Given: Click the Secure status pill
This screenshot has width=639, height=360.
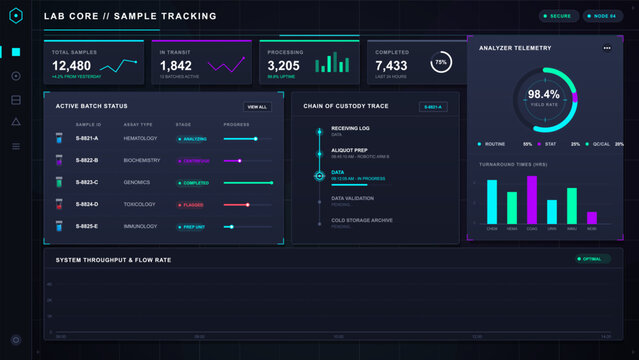Looking at the screenshot, I should [558, 16].
